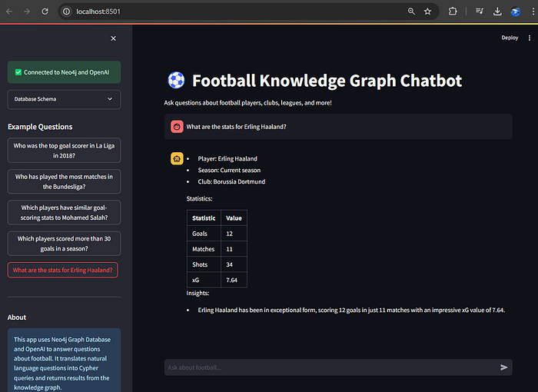Click the Statistic column header

[204, 218]
